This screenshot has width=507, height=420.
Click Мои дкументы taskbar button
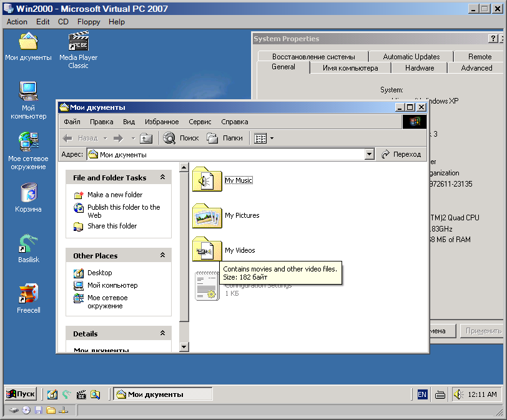(x=162, y=394)
